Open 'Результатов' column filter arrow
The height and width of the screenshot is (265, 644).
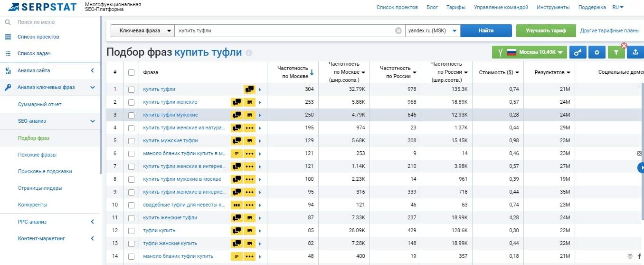(568, 72)
